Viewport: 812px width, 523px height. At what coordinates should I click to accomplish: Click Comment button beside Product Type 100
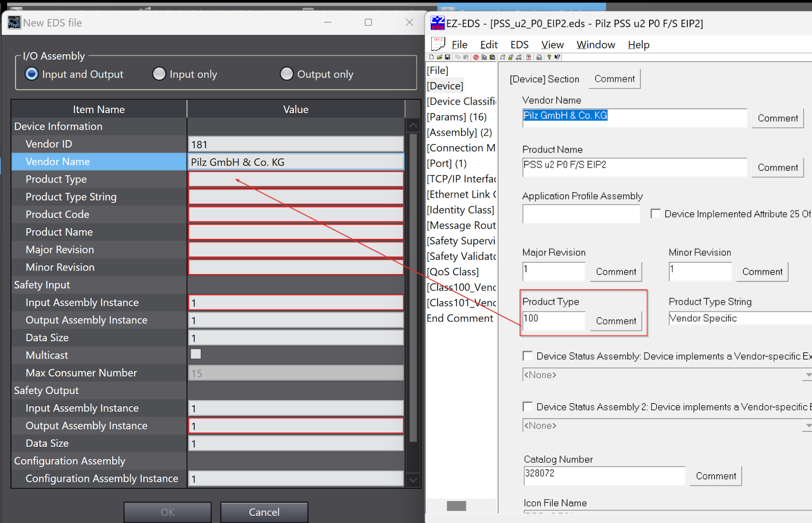tap(616, 321)
